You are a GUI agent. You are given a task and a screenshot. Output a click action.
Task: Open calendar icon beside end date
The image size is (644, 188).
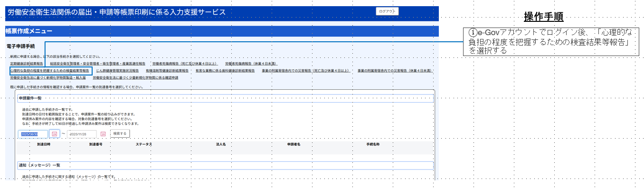[103, 134]
